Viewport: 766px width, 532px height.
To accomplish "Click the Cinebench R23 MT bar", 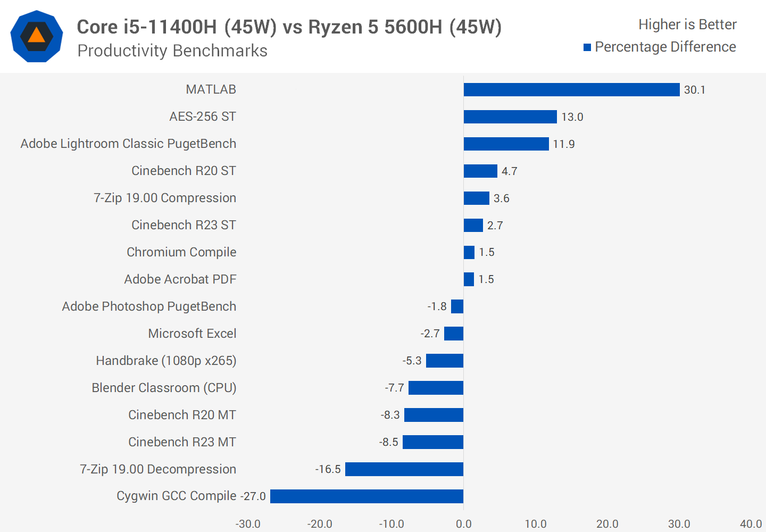I will coord(433,442).
